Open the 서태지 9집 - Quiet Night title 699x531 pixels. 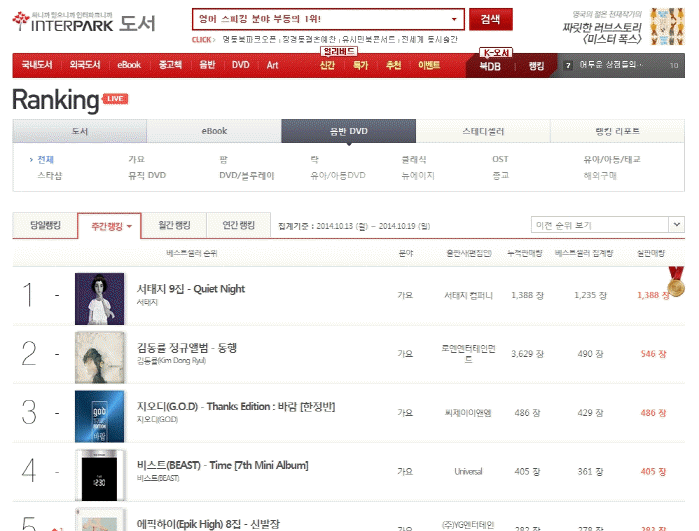tap(191, 289)
